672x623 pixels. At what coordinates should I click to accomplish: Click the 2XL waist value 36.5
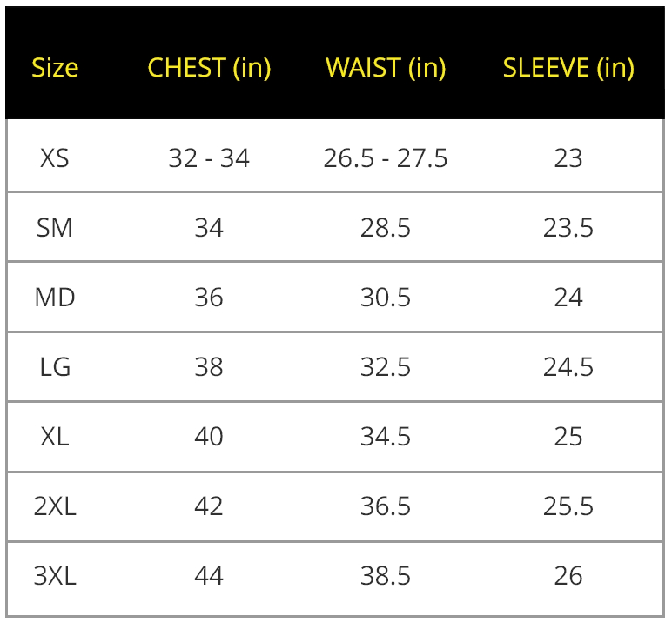pos(386,506)
